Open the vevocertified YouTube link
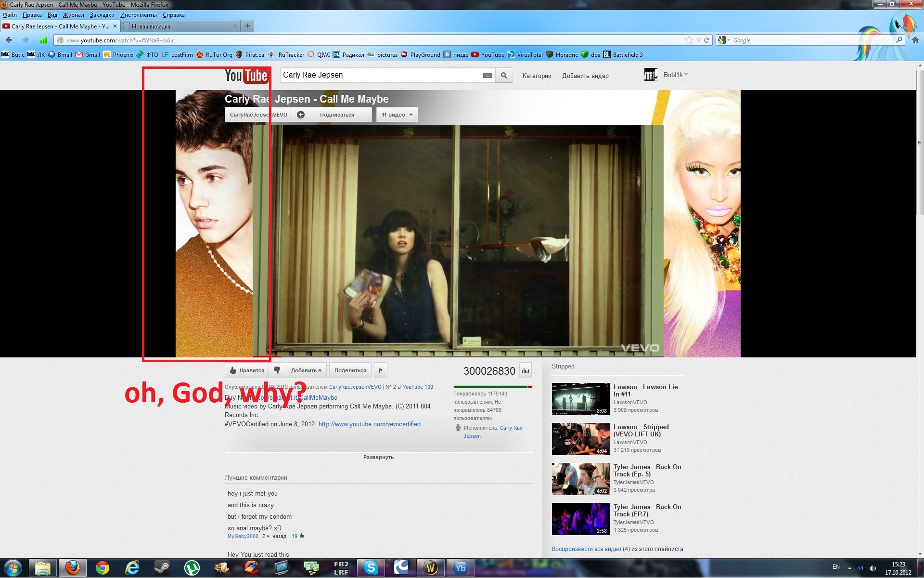The width and height of the screenshot is (924, 578). click(369, 424)
